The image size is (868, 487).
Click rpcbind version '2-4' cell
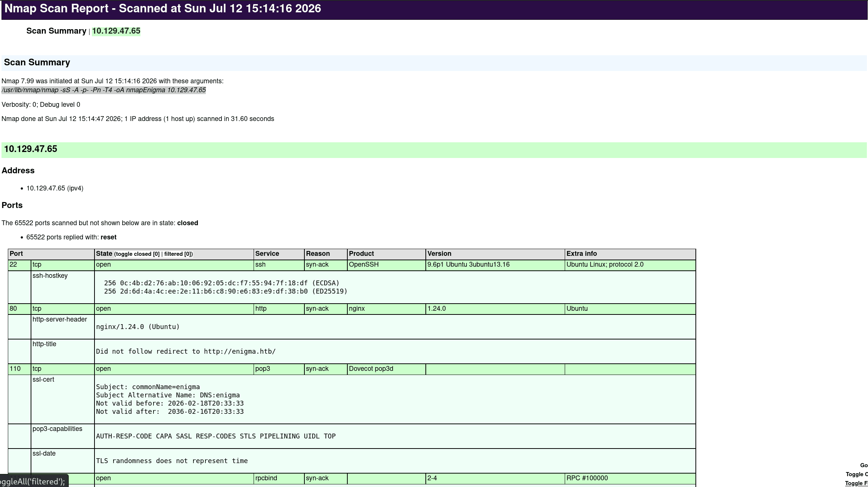coord(495,478)
